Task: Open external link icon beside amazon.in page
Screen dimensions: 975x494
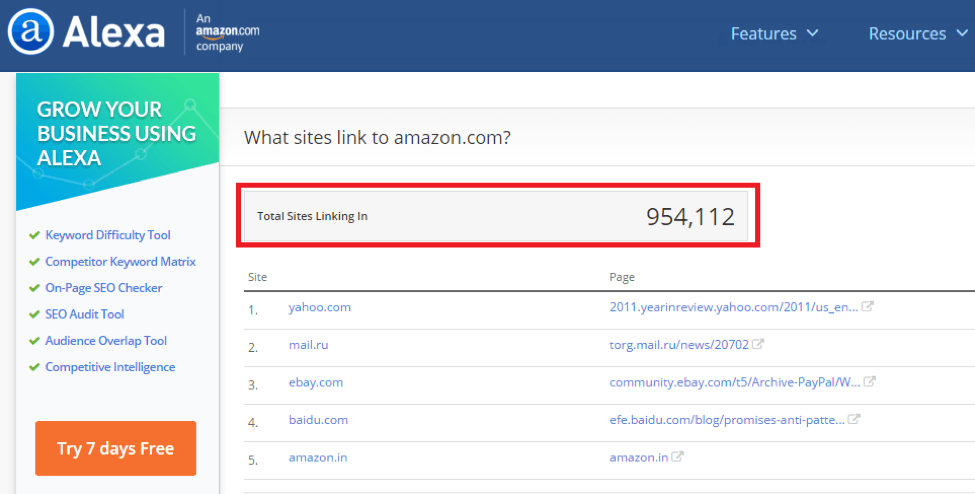Action: click(677, 457)
